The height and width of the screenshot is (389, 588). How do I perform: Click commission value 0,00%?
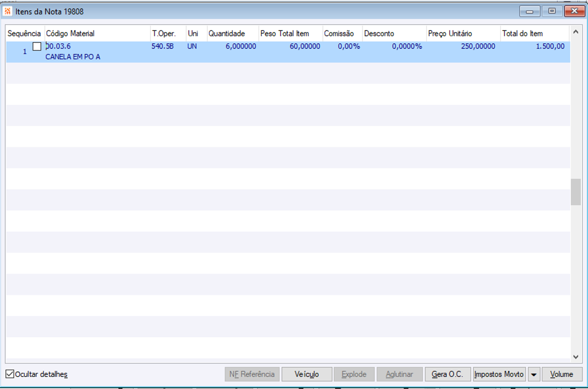349,46
